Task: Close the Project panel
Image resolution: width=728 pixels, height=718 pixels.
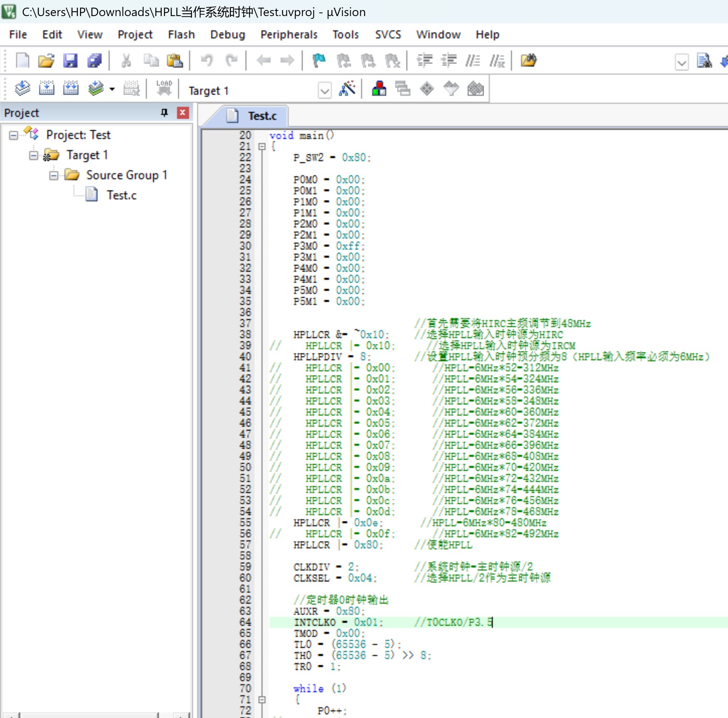Action: (x=183, y=113)
